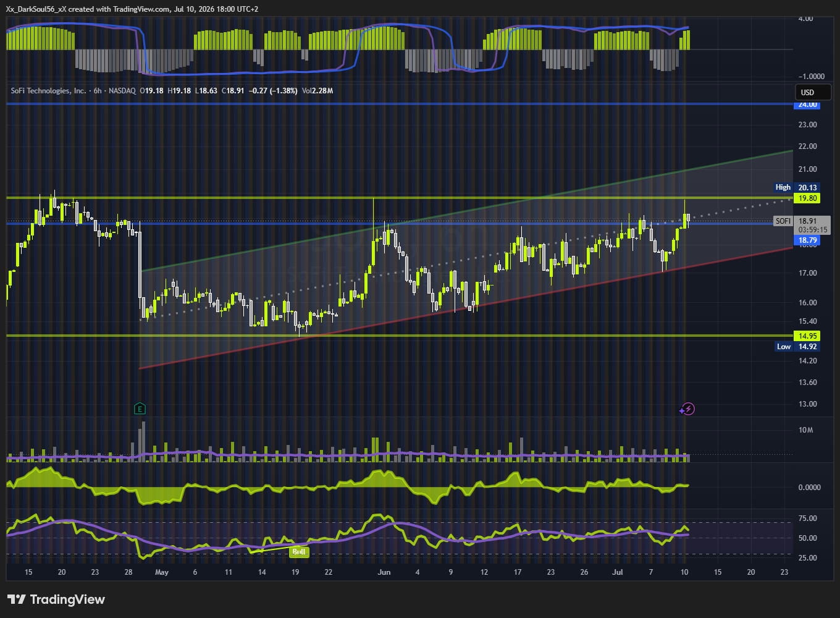840x618 pixels.
Task: Click the blue 18.79 price label
Action: tap(808, 240)
